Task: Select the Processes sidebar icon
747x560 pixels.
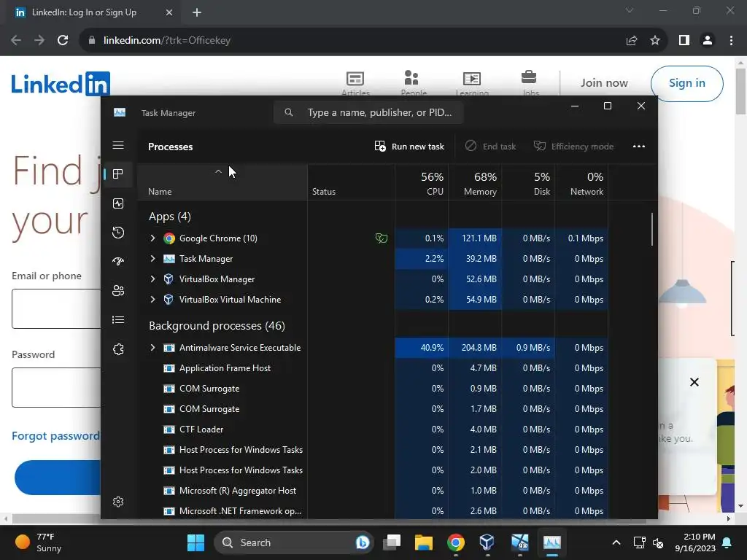Action: 118,174
